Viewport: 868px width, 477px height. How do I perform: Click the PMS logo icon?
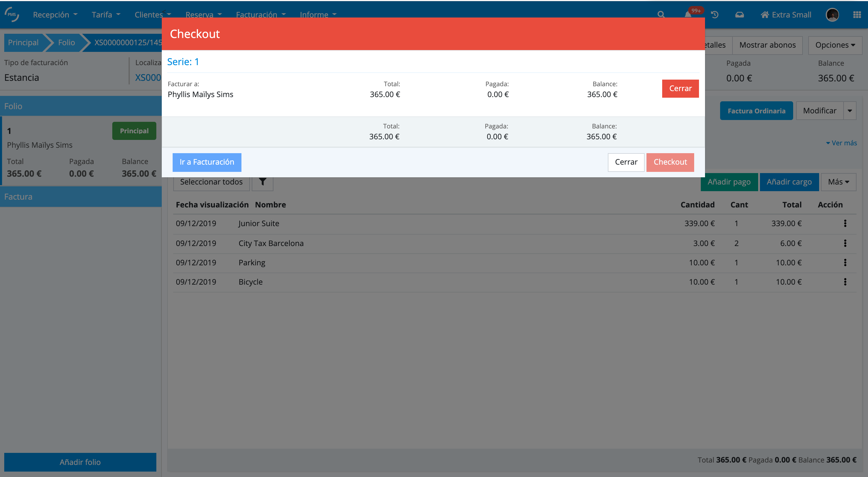[12, 14]
